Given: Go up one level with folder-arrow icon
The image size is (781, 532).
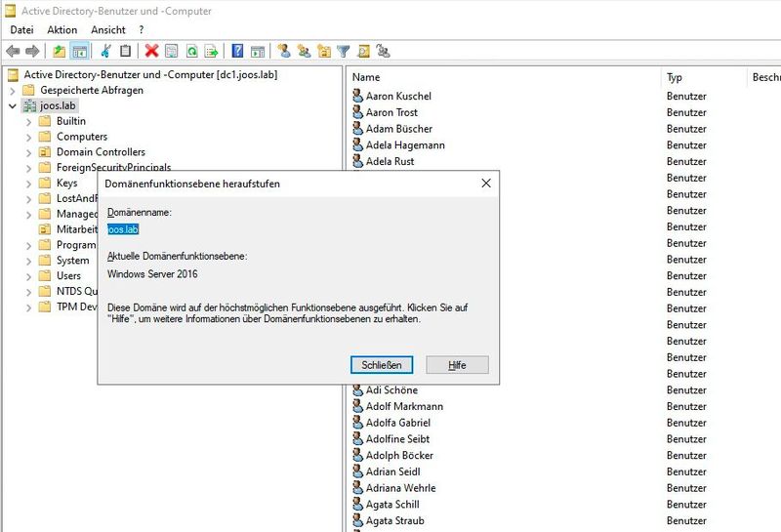Looking at the screenshot, I should [60, 51].
